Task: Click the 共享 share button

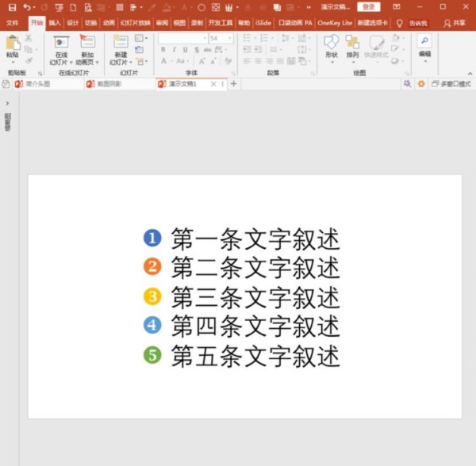Action: coord(455,23)
